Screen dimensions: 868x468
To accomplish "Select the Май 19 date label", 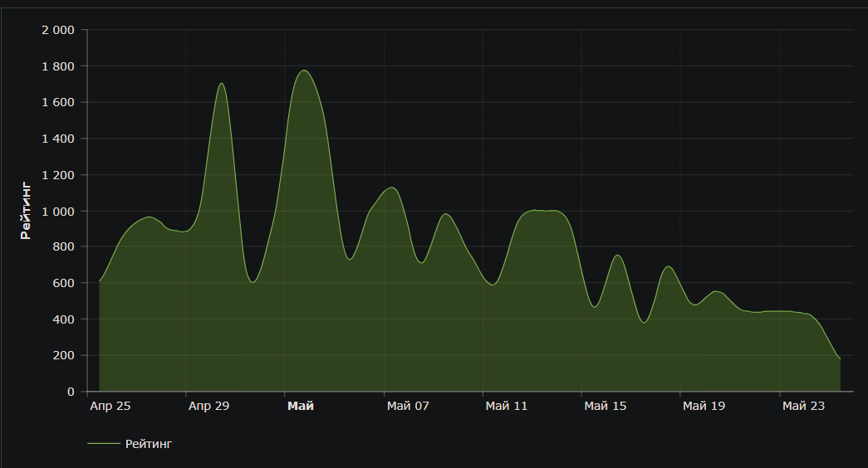I will click(x=704, y=406).
